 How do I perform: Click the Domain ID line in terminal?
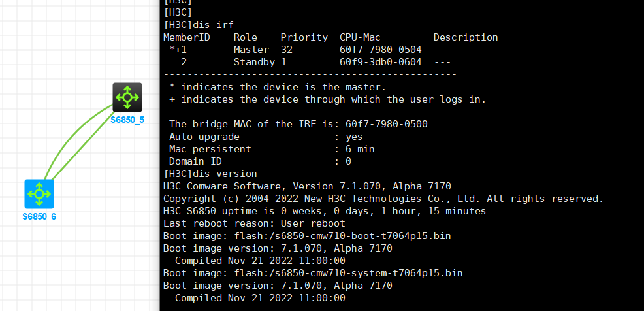pyautogui.click(x=259, y=161)
